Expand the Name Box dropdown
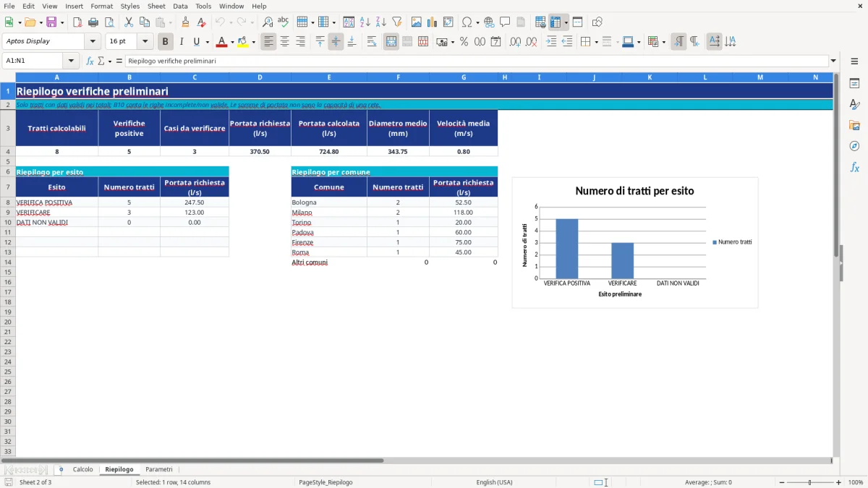 72,61
